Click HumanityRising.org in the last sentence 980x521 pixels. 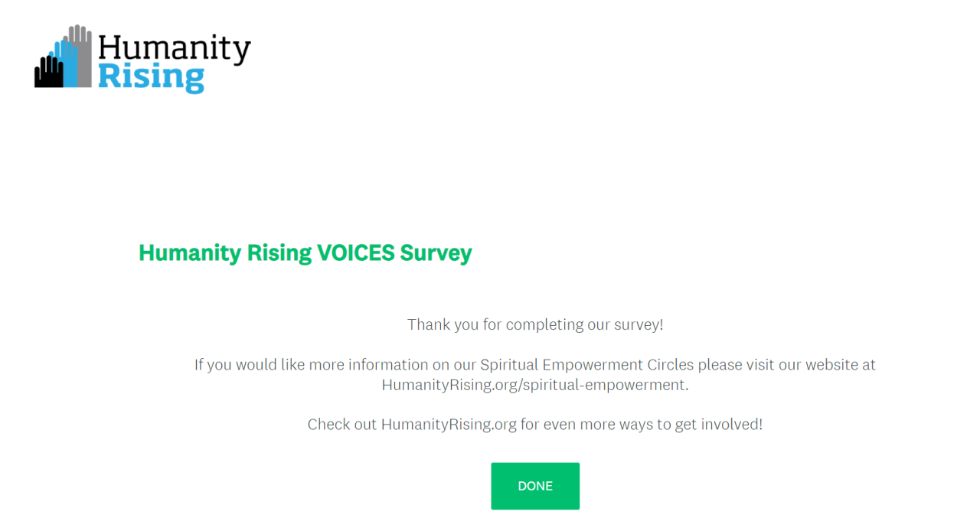pyautogui.click(x=449, y=424)
